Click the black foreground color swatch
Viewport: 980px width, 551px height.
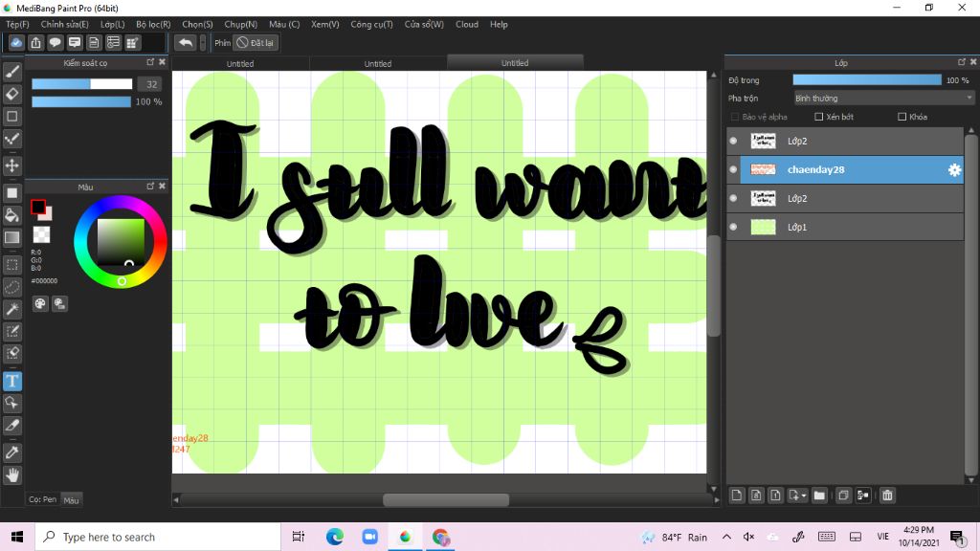pos(38,207)
